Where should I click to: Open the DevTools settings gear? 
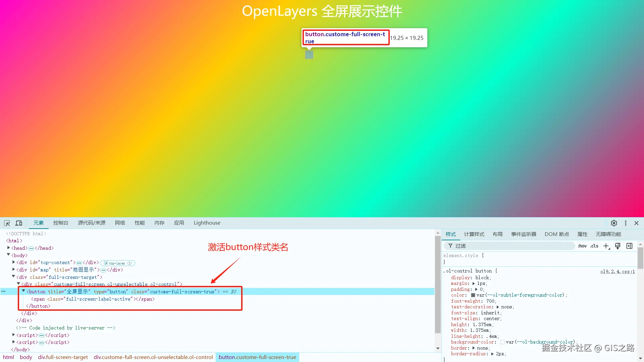[614, 223]
